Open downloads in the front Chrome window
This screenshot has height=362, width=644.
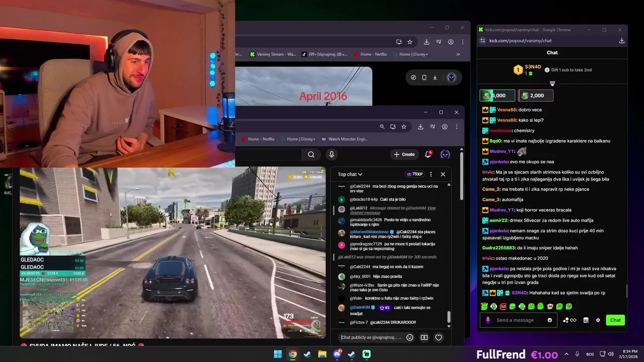pyautogui.click(x=421, y=127)
